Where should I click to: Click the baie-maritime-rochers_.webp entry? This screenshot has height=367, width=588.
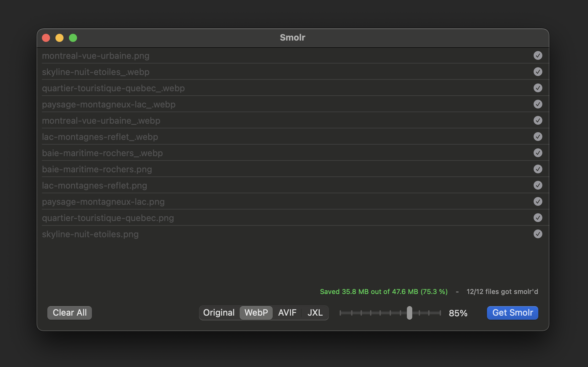click(x=102, y=153)
